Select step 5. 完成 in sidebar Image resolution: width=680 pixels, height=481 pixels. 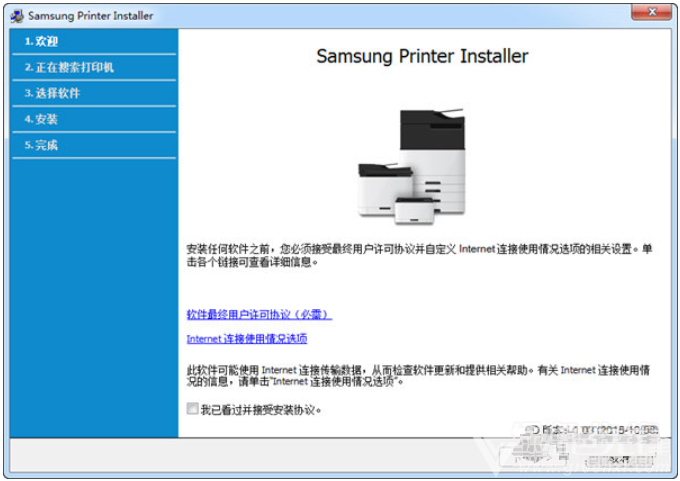tap(94, 145)
